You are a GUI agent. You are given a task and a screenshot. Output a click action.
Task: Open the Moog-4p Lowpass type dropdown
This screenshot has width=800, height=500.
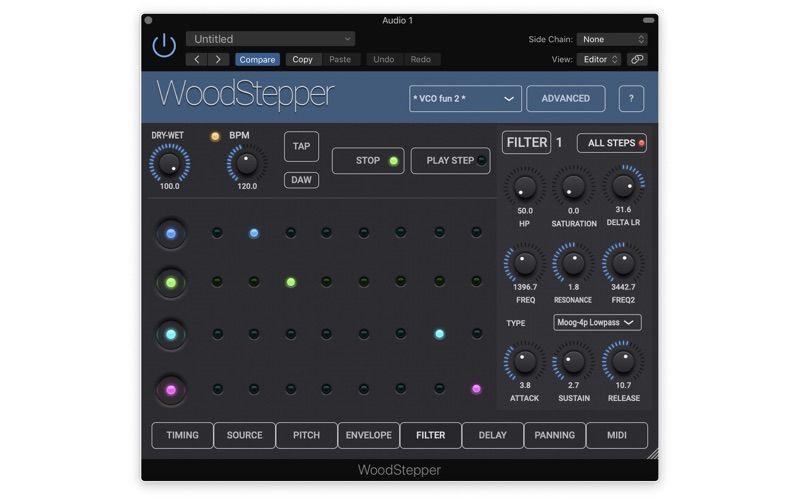[597, 322]
